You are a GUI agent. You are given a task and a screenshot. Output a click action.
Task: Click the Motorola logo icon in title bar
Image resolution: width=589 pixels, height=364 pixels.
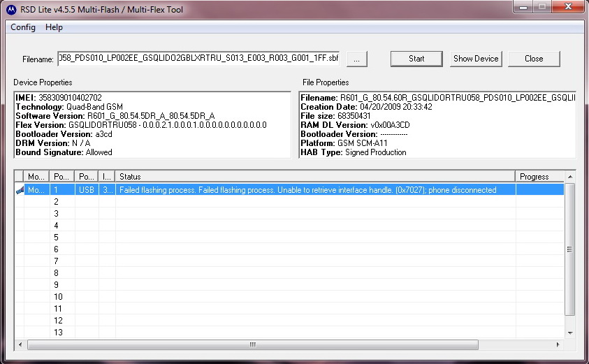click(x=11, y=9)
